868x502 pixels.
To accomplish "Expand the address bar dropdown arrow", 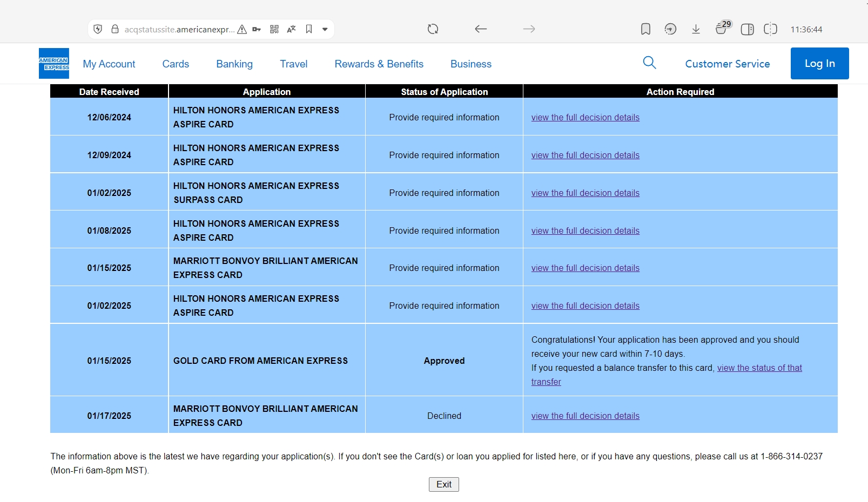I will 325,29.
